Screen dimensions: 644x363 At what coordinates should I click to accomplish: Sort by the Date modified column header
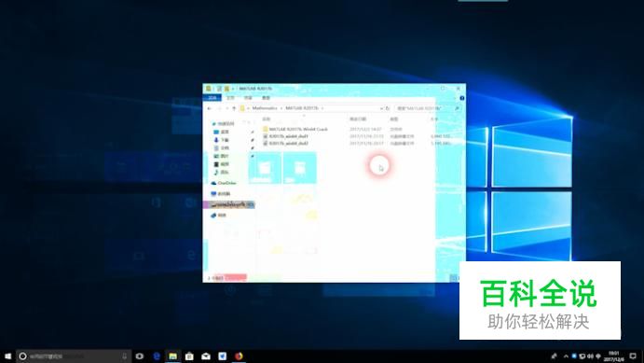[358, 119]
